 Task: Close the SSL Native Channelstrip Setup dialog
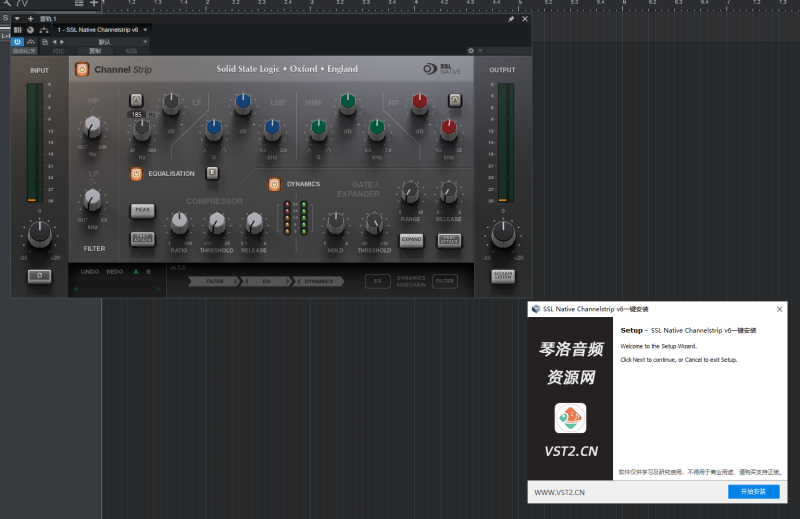pos(779,309)
